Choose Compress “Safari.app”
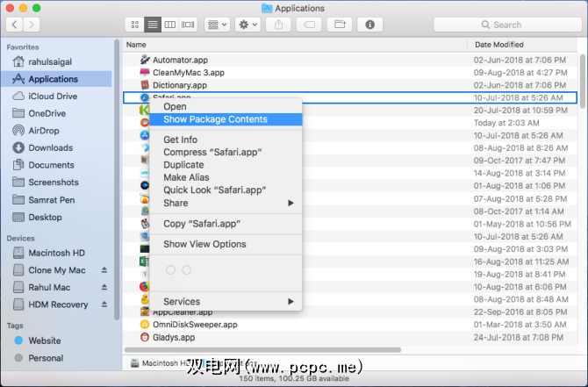Viewport: 588px width, 387px height. click(x=226, y=152)
